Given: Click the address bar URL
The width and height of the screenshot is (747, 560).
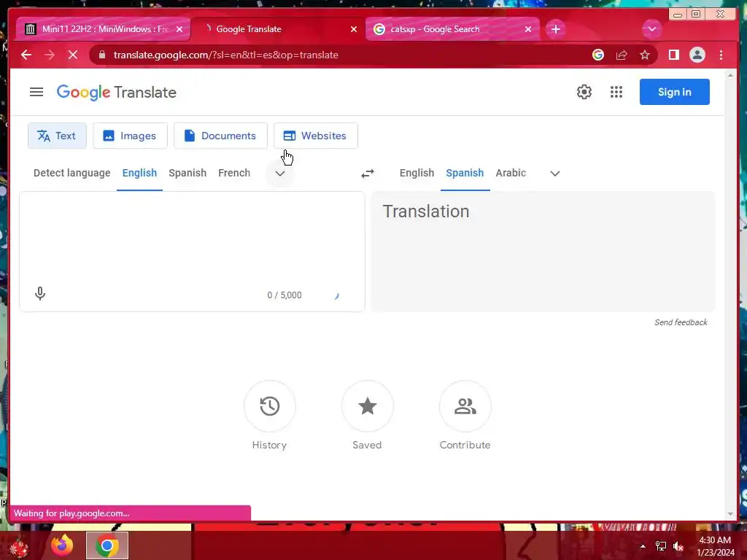Looking at the screenshot, I should point(226,55).
